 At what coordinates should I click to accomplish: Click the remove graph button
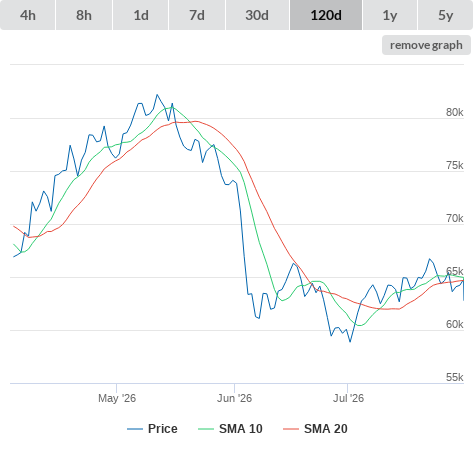[426, 45]
